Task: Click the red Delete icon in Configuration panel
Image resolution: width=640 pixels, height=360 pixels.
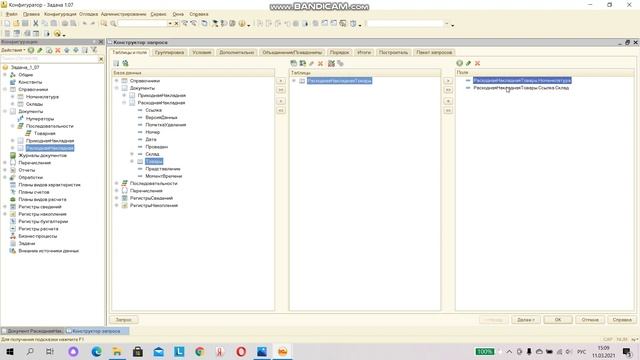Action: (x=58, y=50)
